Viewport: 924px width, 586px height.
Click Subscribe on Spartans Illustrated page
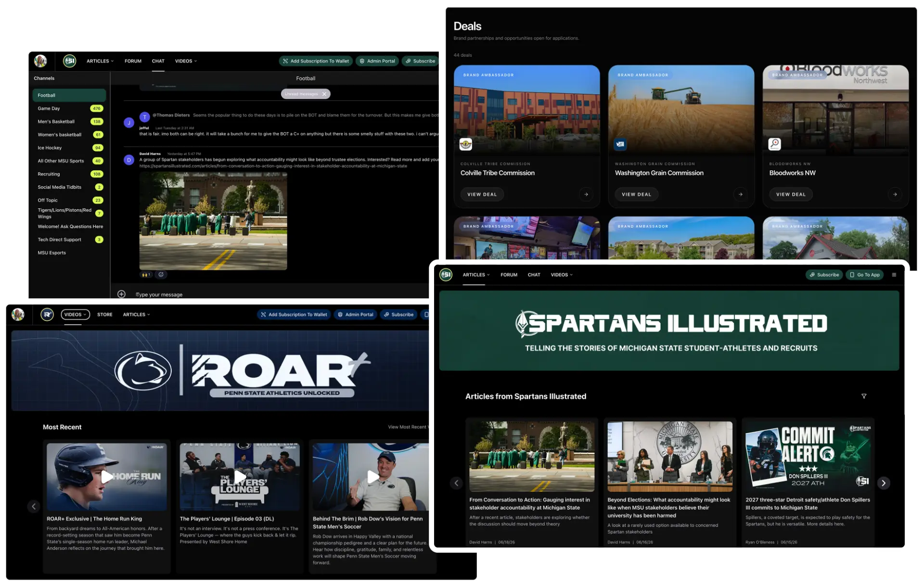click(x=824, y=275)
